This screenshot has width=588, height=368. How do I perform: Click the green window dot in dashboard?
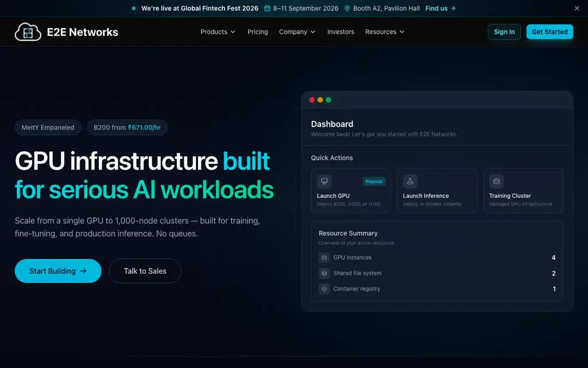tap(328, 100)
